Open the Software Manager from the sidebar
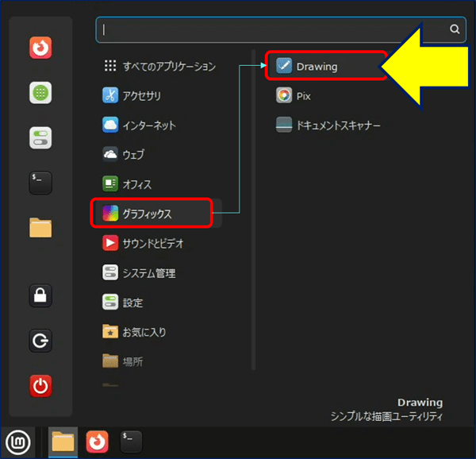Viewport: 476px width, 459px height. click(x=40, y=93)
